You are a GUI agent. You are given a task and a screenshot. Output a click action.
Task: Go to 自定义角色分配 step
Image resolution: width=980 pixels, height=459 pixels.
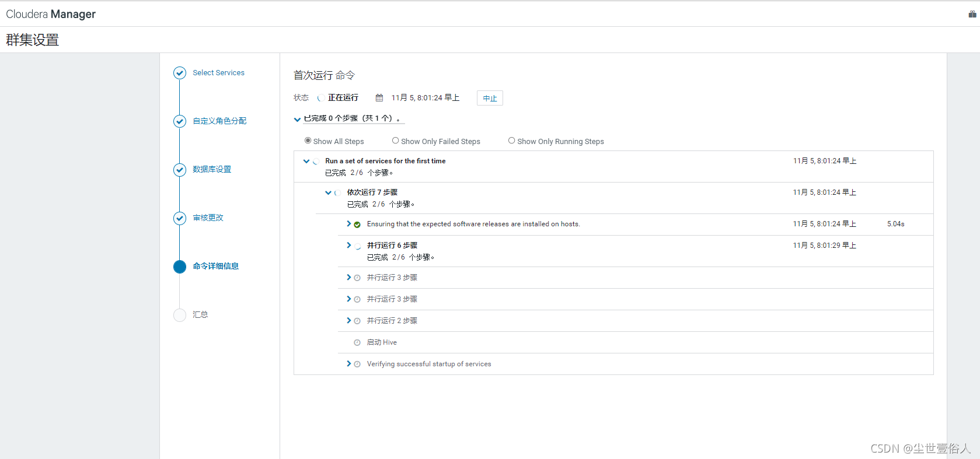click(219, 121)
